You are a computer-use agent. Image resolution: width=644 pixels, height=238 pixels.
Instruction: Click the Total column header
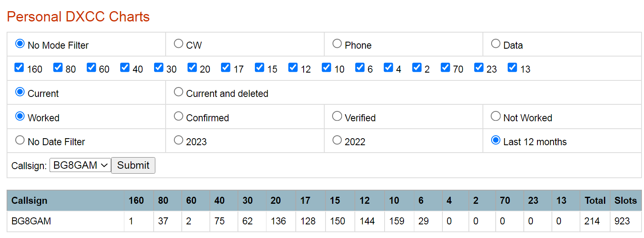tap(595, 201)
